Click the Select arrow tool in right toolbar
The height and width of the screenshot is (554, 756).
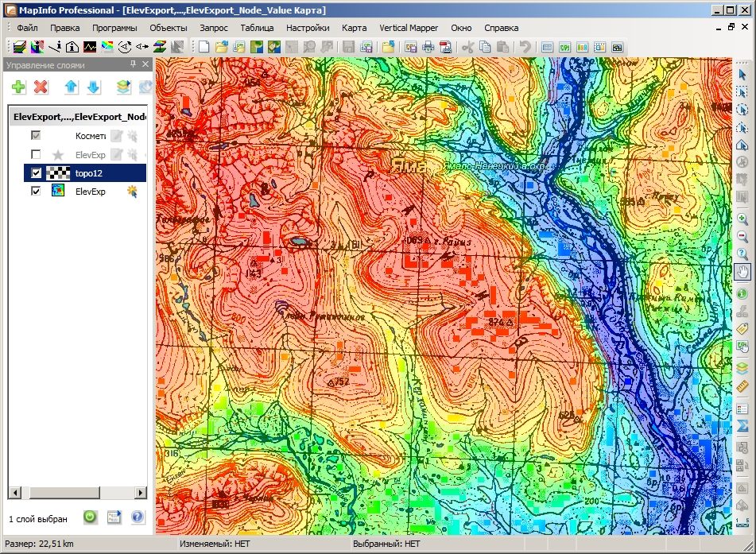point(742,74)
